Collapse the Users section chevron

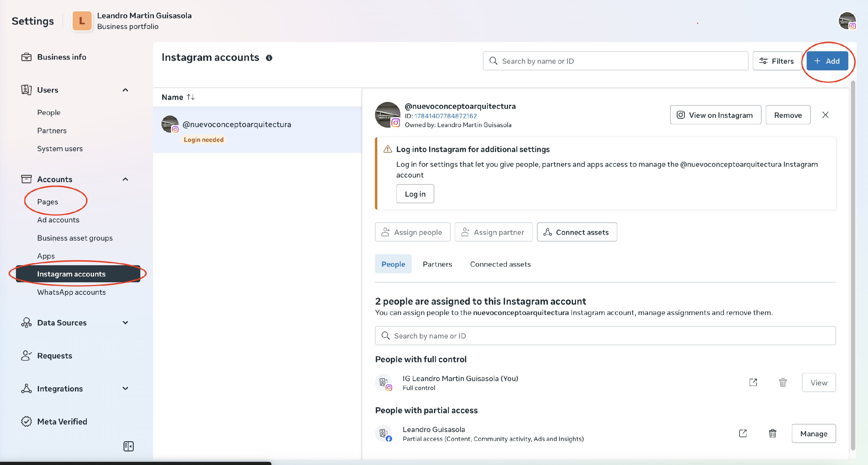125,90
